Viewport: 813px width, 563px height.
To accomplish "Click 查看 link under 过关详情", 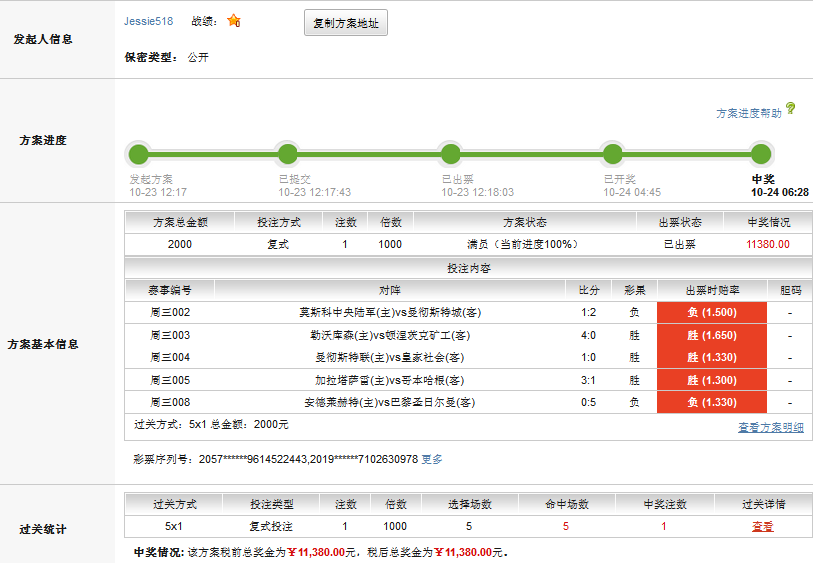I will pyautogui.click(x=762, y=526).
